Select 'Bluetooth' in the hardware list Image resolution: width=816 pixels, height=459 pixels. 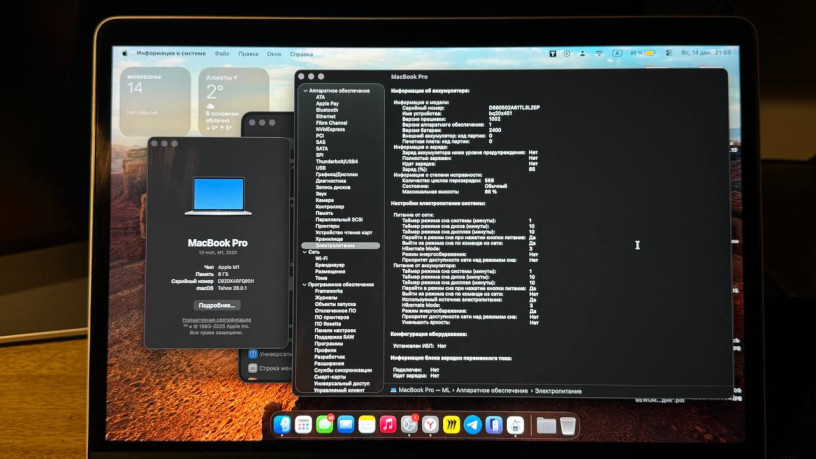tap(327, 110)
